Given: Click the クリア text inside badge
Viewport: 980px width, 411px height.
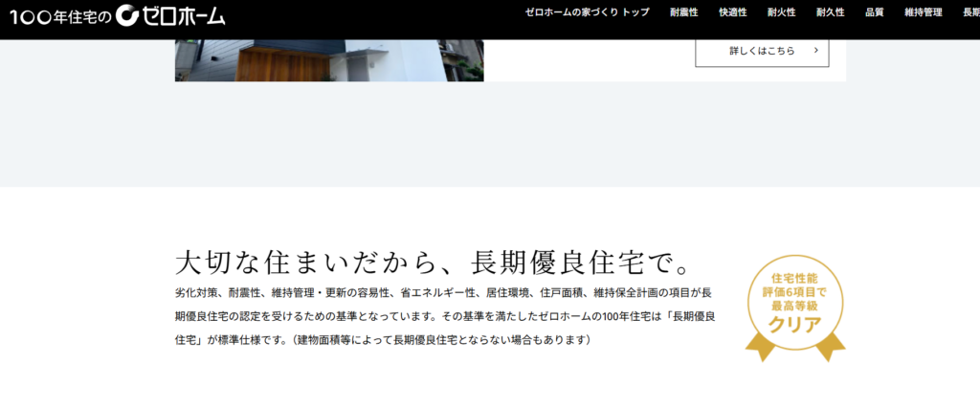Looking at the screenshot, I should pos(794,323).
